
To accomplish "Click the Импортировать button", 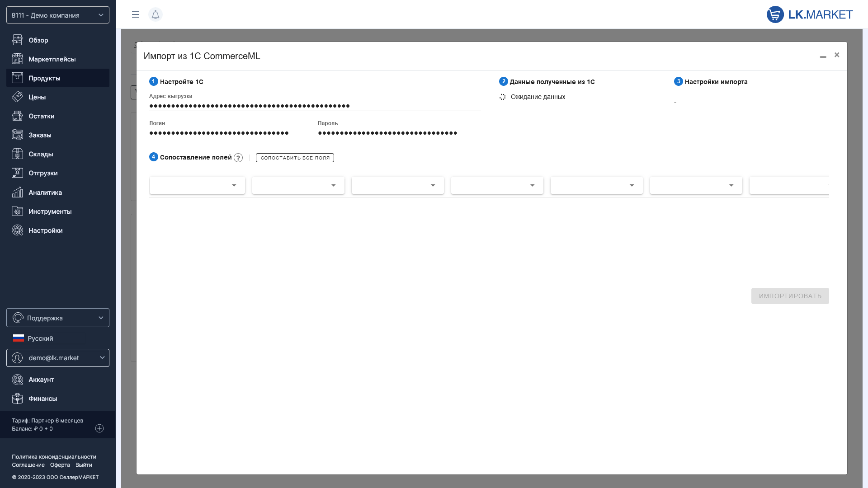I will 790,296.
